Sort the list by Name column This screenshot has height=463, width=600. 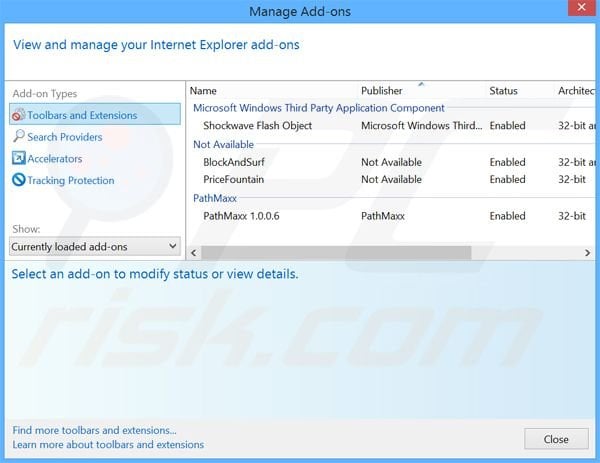(203, 91)
